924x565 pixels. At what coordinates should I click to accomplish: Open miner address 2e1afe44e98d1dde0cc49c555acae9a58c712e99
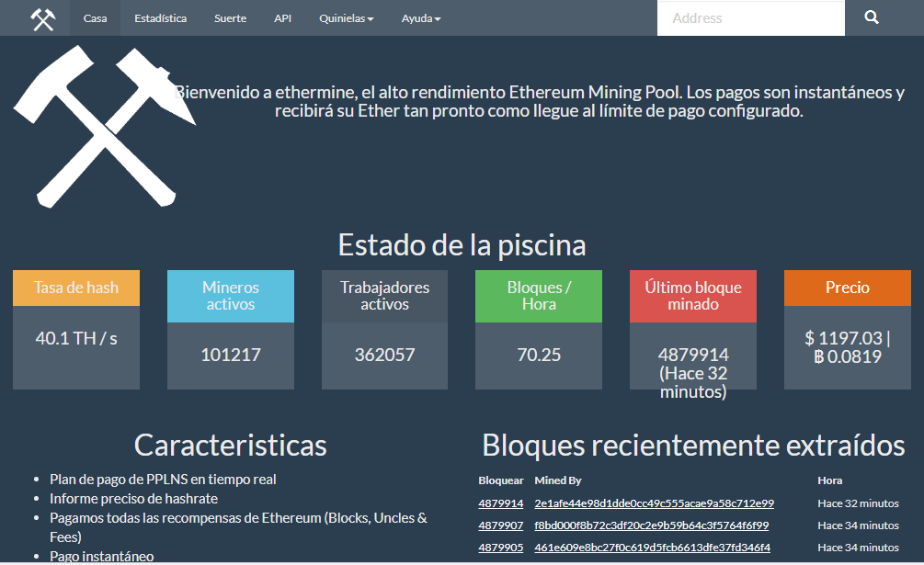pyautogui.click(x=654, y=503)
